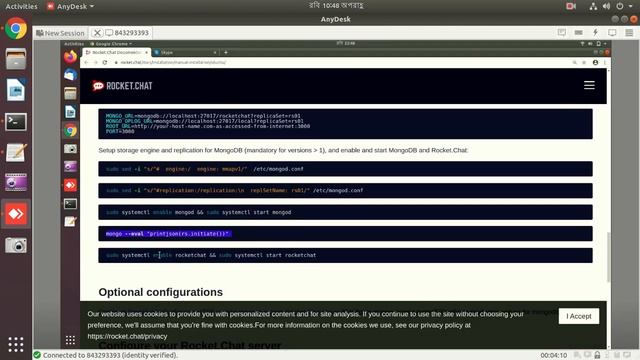Click the Rocket.Chat logo
Image resolution: width=640 pixels, height=360 pixels.
[x=122, y=86]
